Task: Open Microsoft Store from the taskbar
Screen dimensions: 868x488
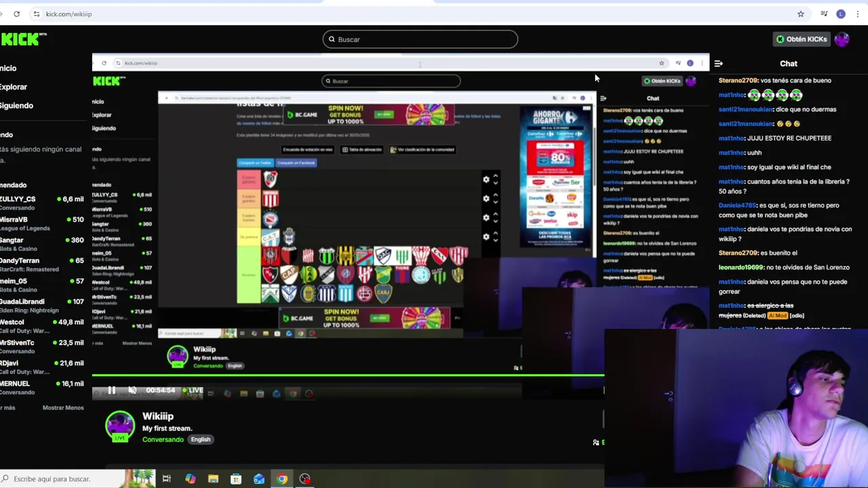Action: (236, 479)
